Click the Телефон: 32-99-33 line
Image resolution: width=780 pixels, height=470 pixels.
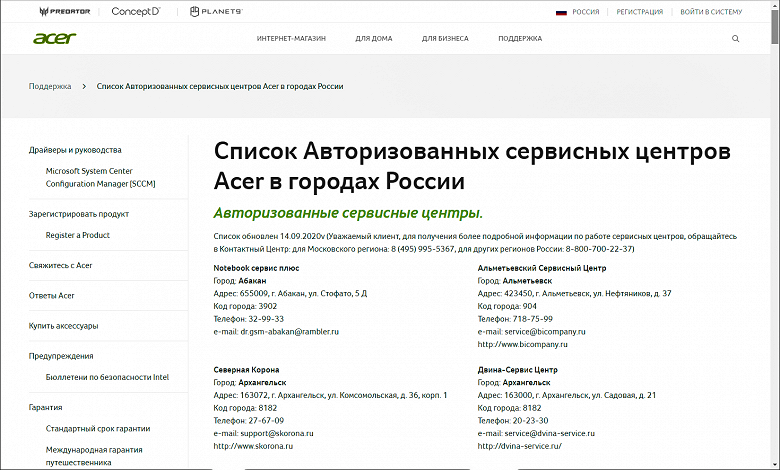point(249,319)
